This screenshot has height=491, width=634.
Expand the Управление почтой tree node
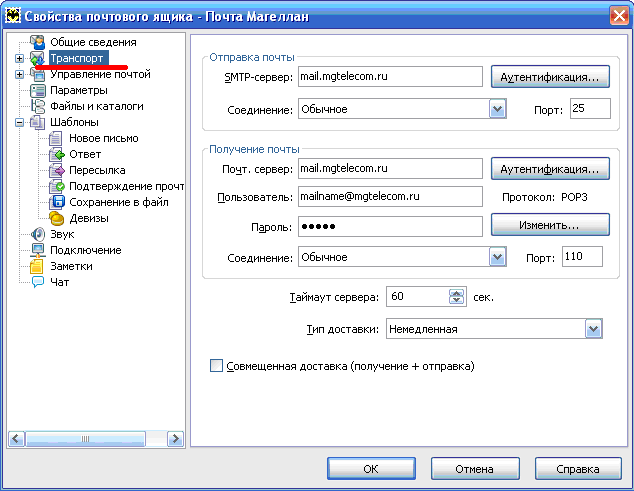[x=19, y=74]
